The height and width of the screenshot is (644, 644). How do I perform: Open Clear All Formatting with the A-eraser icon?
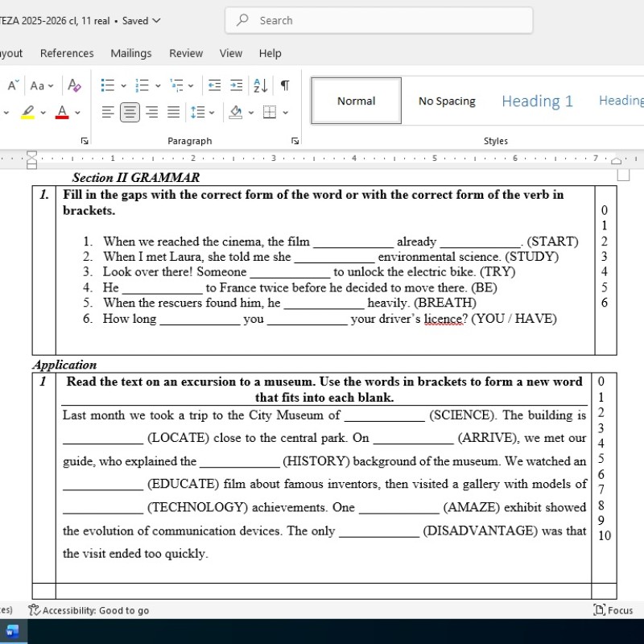[75, 85]
